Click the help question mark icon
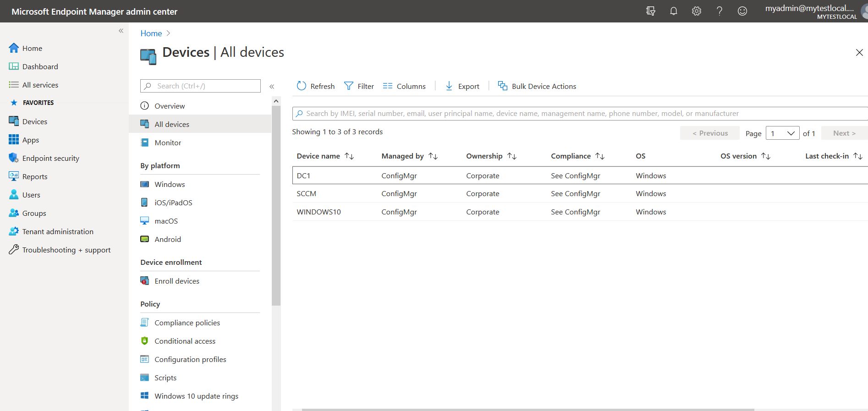This screenshot has width=868, height=411. tap(719, 11)
